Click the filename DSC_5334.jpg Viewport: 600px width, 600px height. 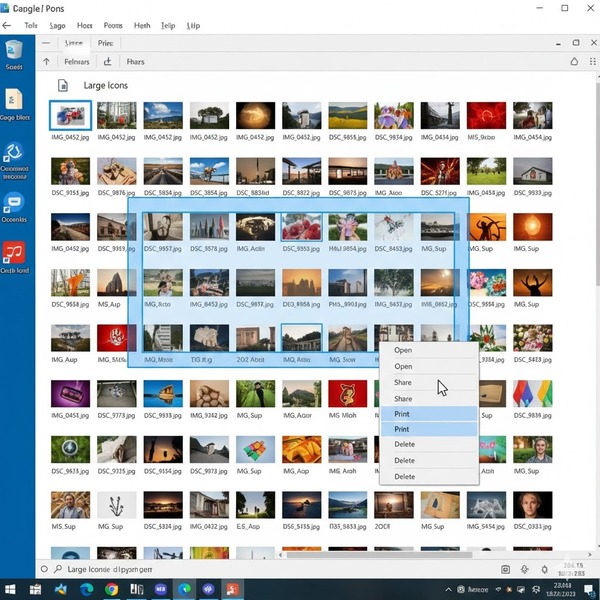coord(163,527)
